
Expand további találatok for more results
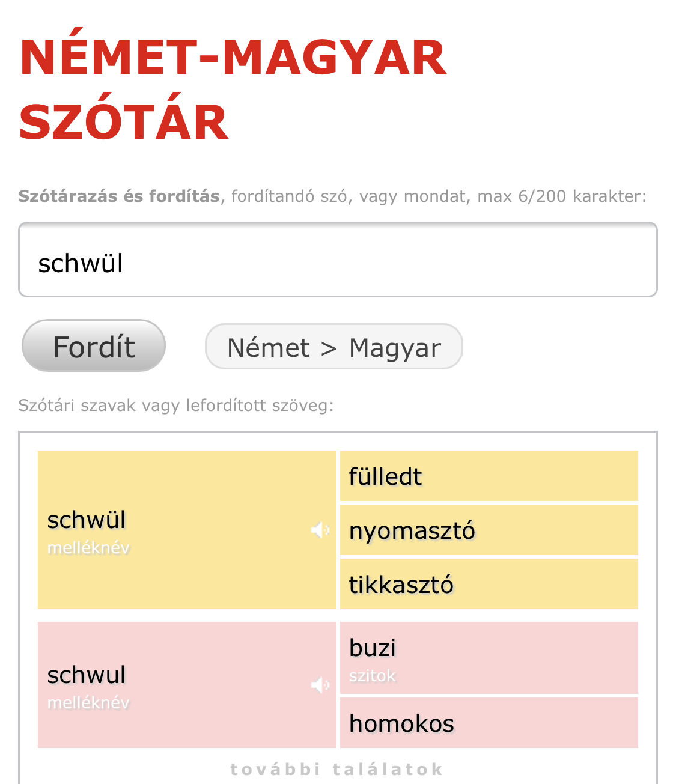337,769
